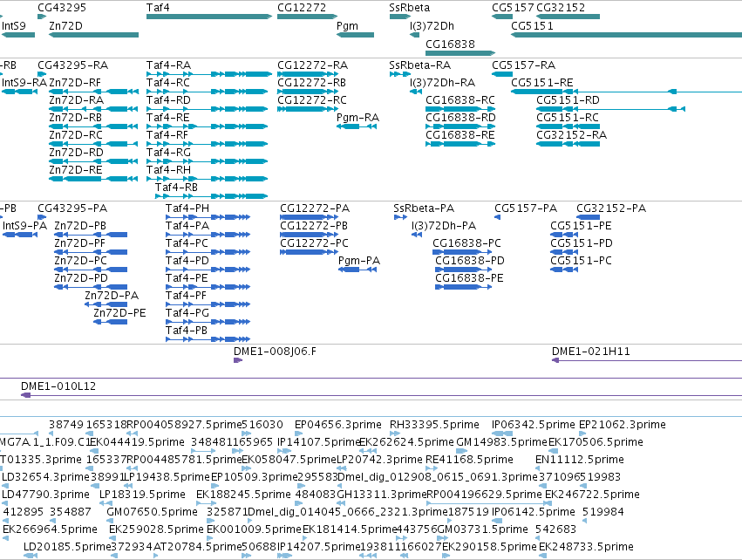Select the IntS9 gene label in top track

tap(14, 25)
